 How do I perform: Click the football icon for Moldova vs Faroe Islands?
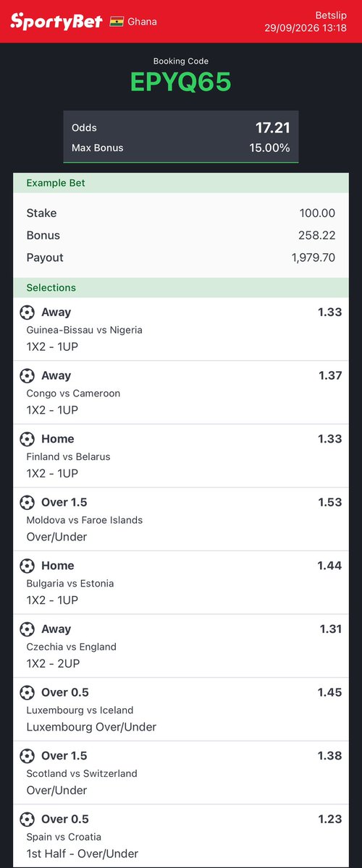coord(27,502)
